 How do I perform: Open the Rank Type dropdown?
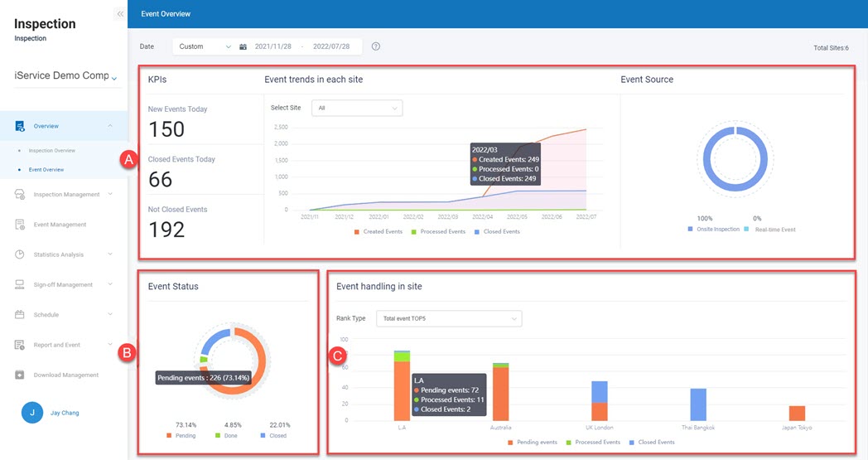[447, 318]
